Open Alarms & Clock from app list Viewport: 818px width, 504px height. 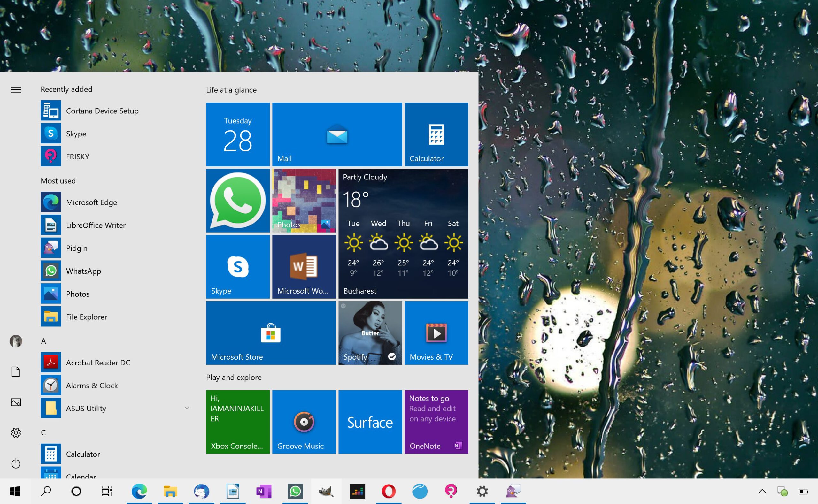coord(116,385)
